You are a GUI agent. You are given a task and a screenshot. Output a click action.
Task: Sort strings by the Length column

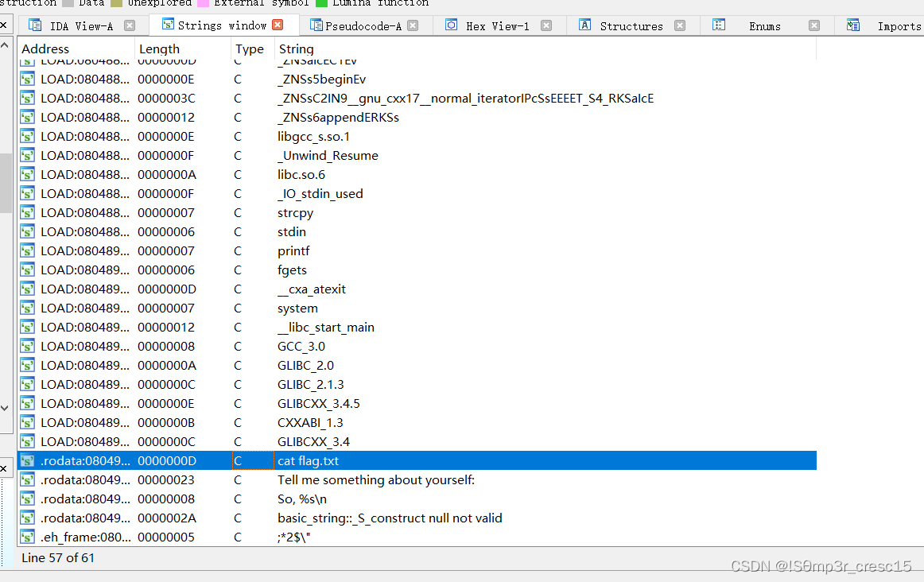pyautogui.click(x=159, y=48)
